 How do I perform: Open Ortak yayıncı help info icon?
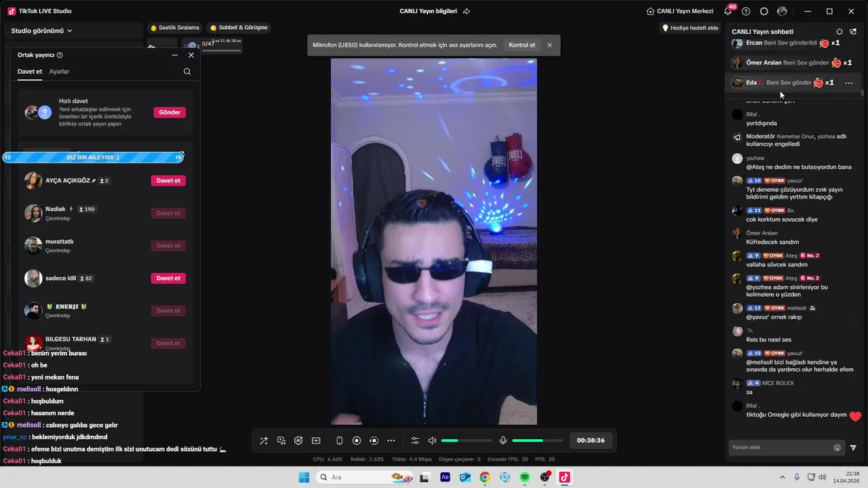pyautogui.click(x=60, y=55)
